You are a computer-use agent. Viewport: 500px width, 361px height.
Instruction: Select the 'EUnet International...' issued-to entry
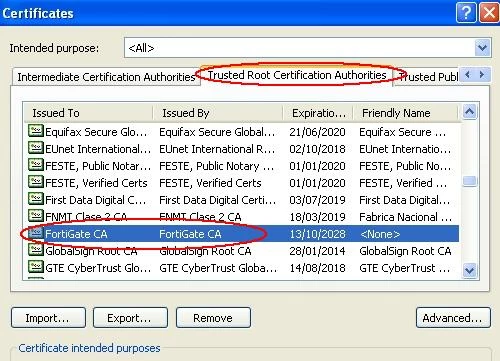(98, 149)
